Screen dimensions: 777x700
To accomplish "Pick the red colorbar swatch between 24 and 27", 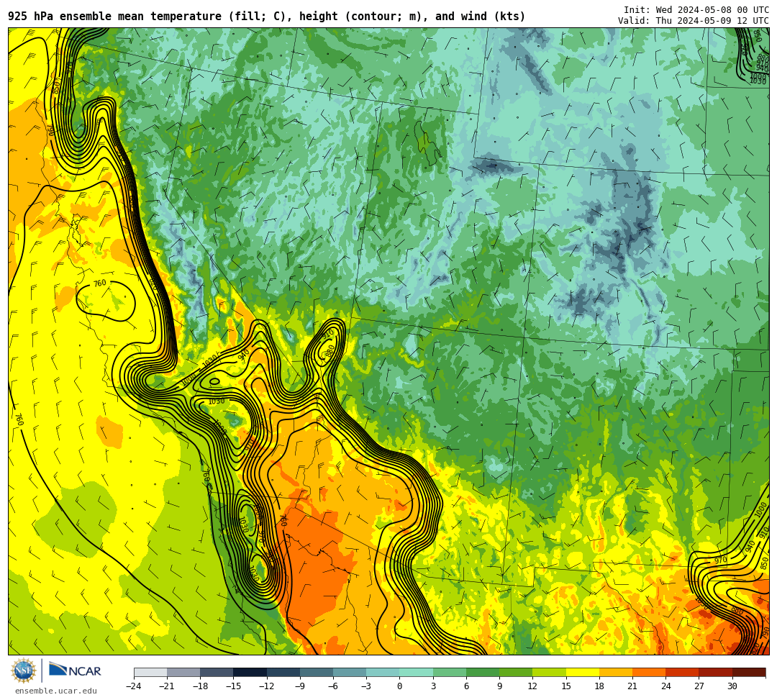I will (x=682, y=672).
